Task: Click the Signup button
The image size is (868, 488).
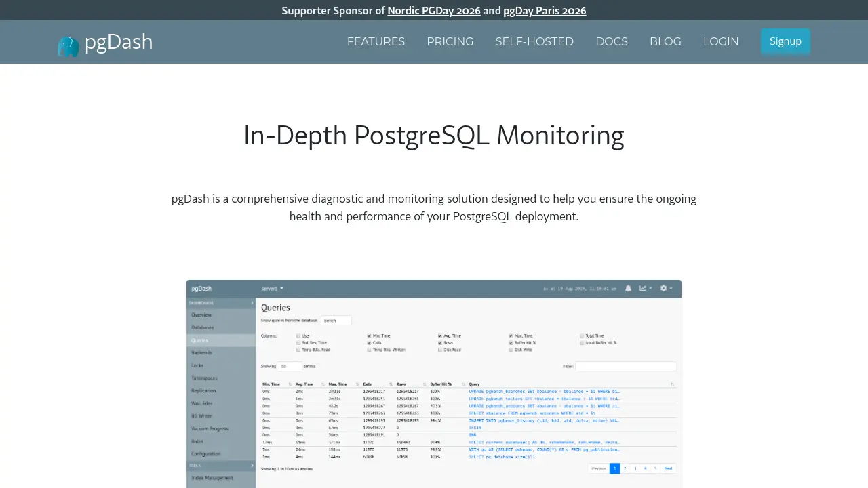Action: pyautogui.click(x=785, y=41)
